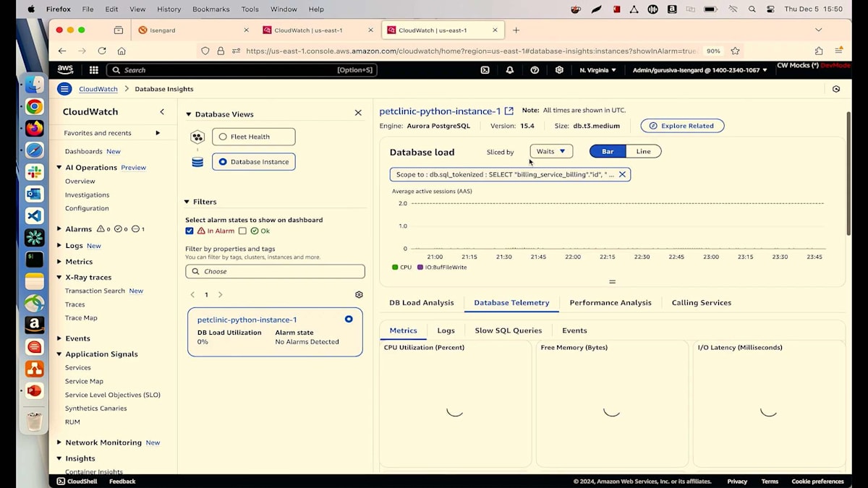
Task: Switch the chart to Bar view
Action: [608, 151]
